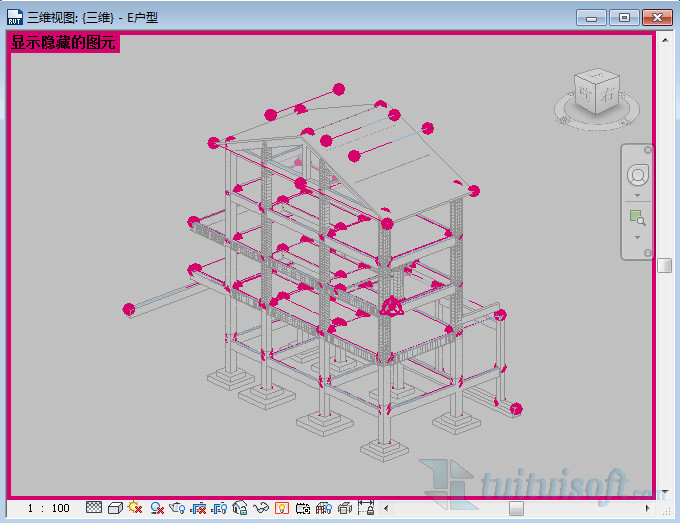Click the Steering Wheel navigation icon

pos(637,176)
